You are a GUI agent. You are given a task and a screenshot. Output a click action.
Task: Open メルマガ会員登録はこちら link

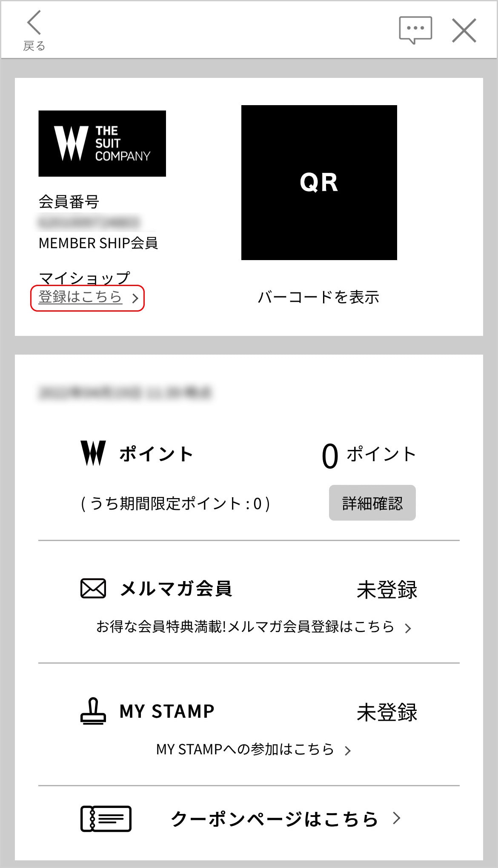(245, 627)
